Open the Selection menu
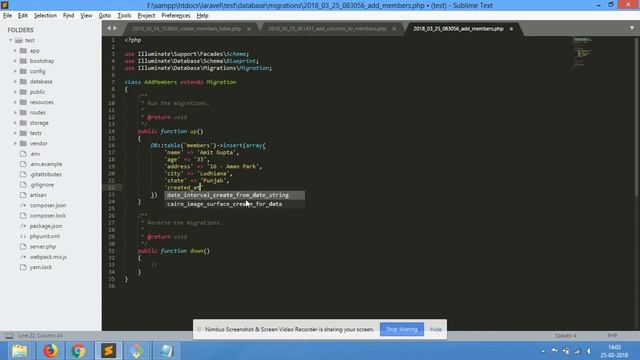The image size is (640, 360). [45, 16]
